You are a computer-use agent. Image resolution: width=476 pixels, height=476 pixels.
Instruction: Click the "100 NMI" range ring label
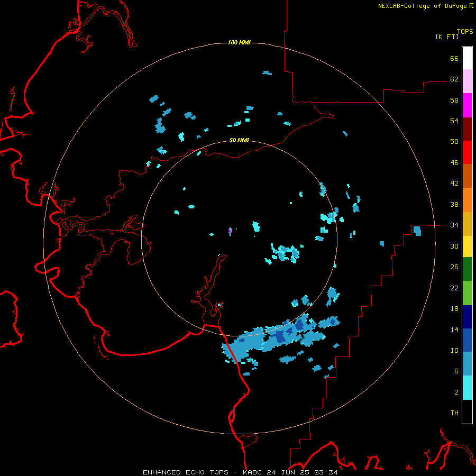point(239,42)
